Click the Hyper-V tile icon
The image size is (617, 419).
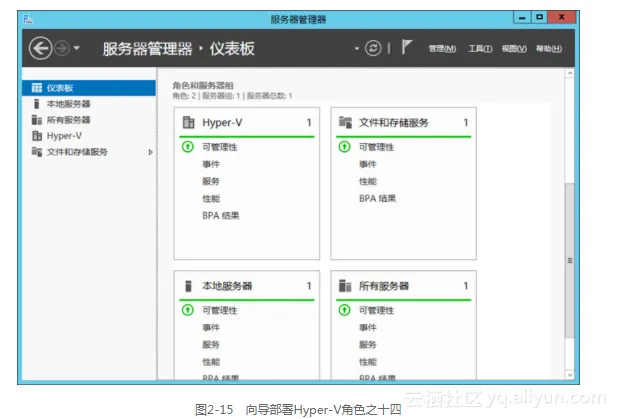188,122
